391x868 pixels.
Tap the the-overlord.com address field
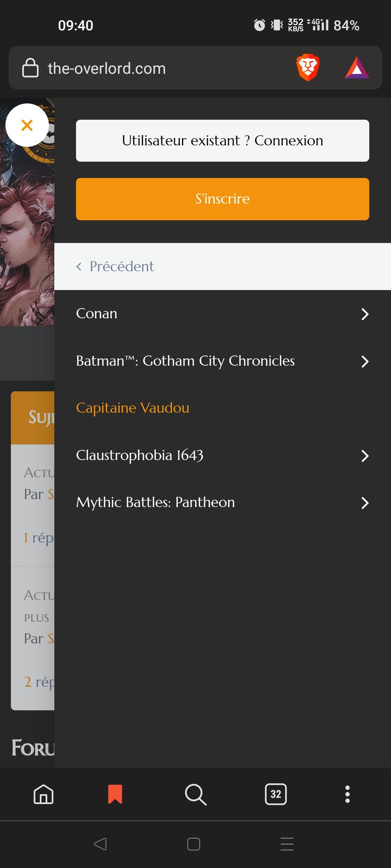coord(107,68)
